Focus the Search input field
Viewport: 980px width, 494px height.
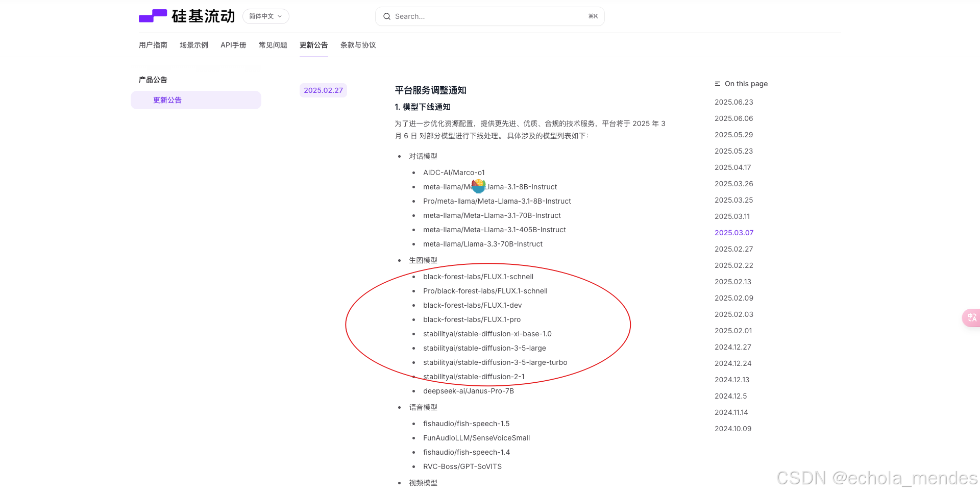tap(490, 16)
